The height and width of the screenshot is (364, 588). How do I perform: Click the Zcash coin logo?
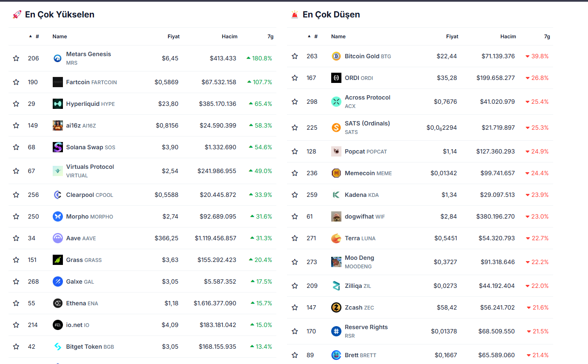(x=336, y=307)
